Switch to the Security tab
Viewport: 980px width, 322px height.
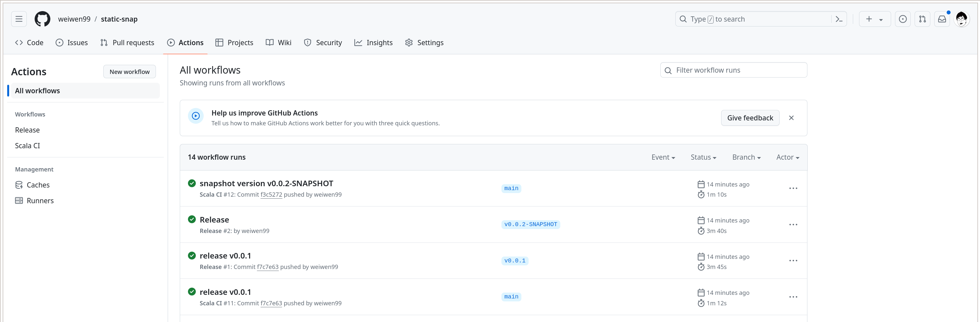pyautogui.click(x=323, y=43)
